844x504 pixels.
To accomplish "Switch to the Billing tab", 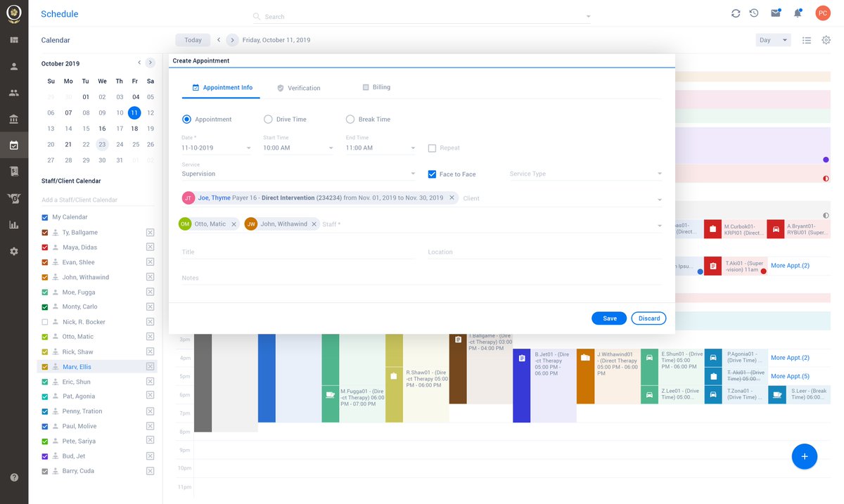I will (377, 87).
